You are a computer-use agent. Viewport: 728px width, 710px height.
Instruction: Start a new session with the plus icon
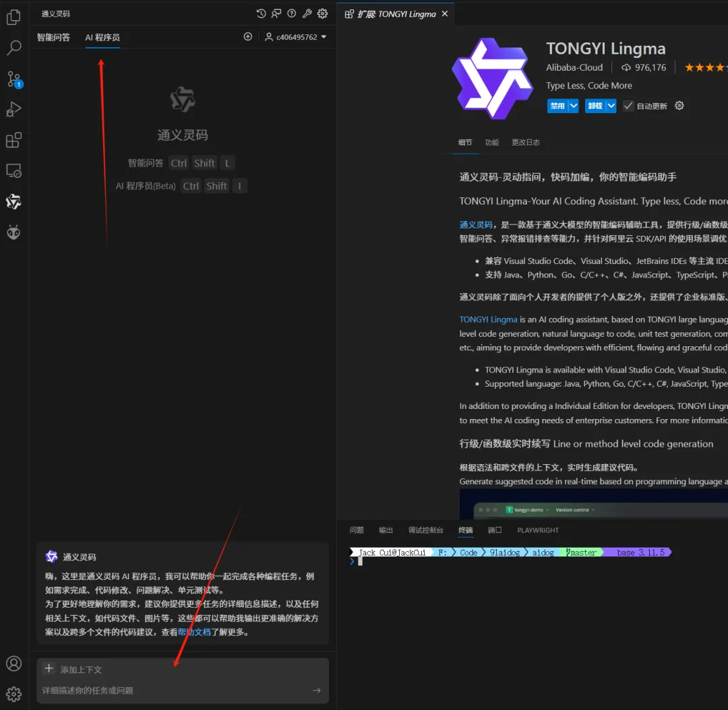(247, 36)
